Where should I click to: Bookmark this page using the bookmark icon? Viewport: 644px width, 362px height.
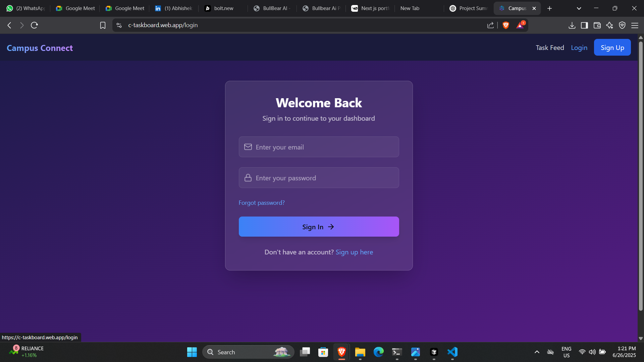103,25
